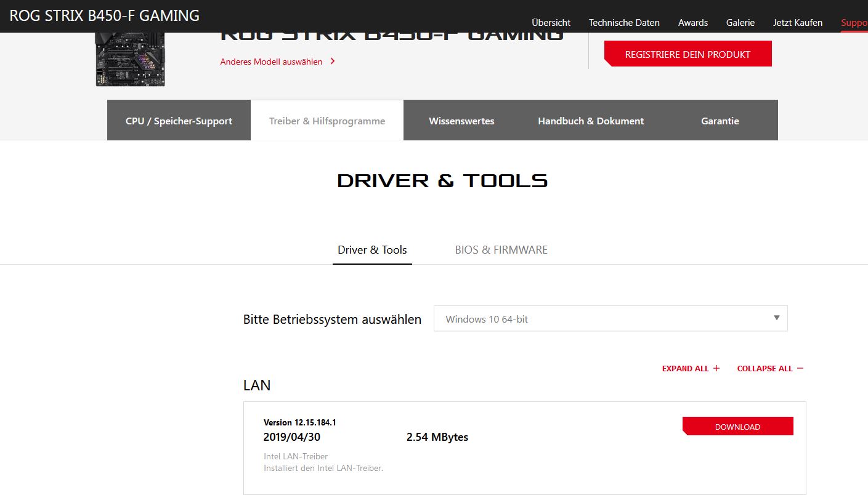This screenshot has height=495, width=868.
Task: Go to the Awards section
Action: pos(692,22)
